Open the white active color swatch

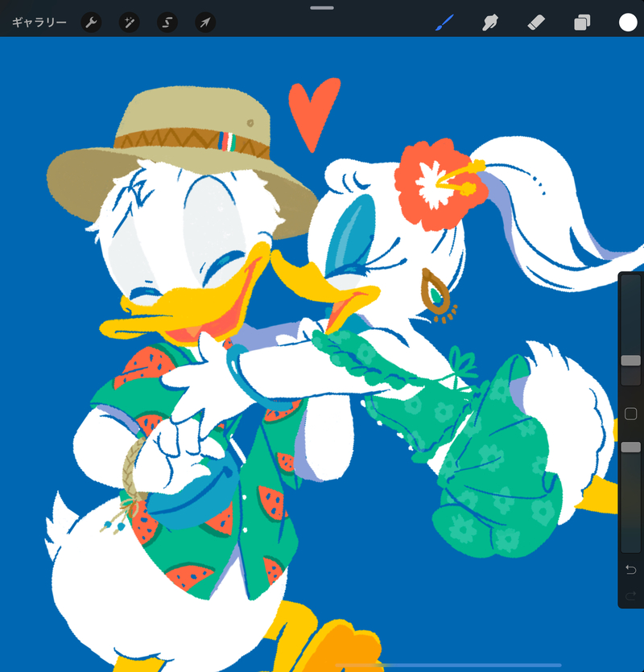[628, 23]
